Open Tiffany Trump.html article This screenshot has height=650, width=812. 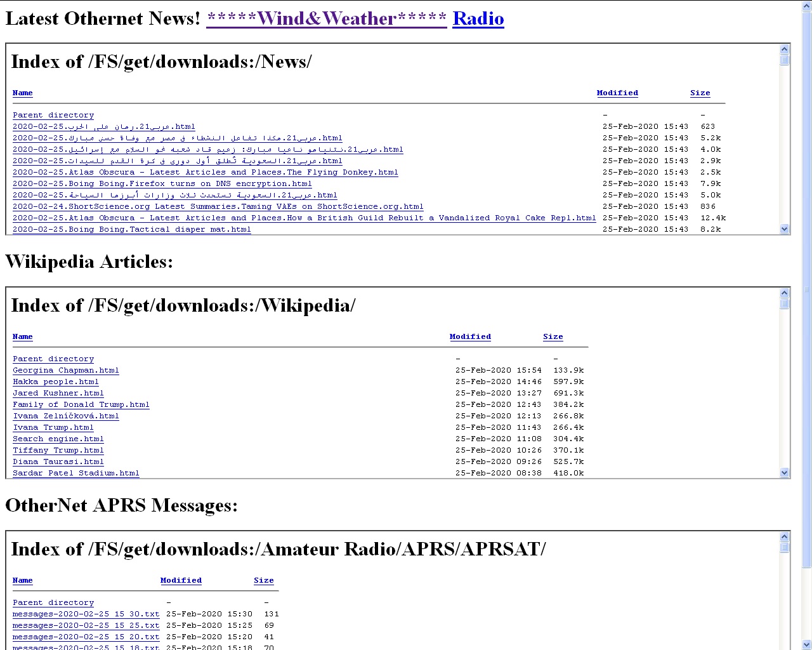click(58, 450)
